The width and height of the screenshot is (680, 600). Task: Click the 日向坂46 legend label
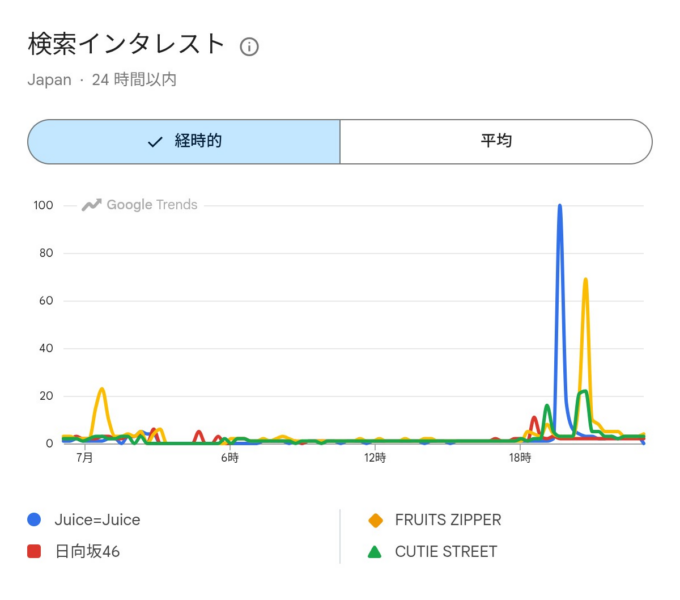[x=87, y=551]
